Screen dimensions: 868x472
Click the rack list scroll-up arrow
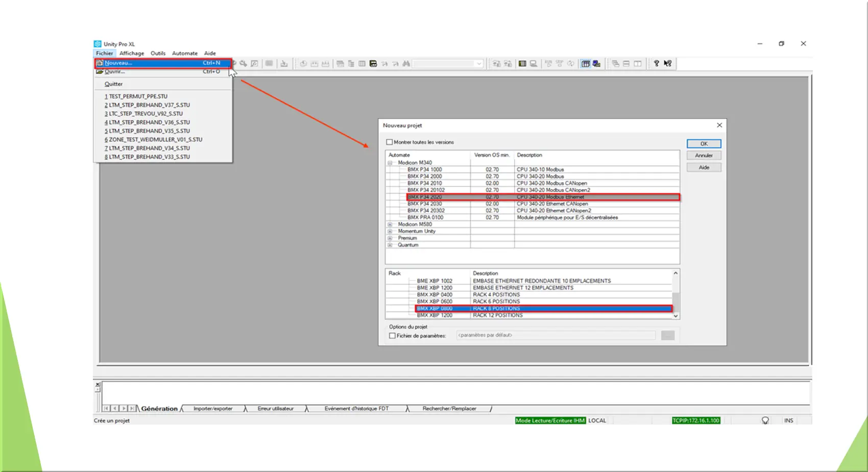(676, 273)
